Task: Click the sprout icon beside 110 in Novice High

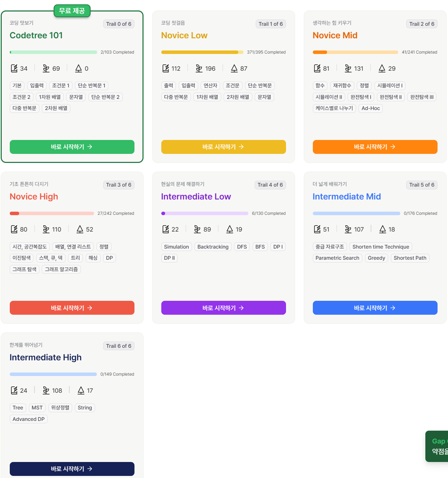Action: [46, 229]
